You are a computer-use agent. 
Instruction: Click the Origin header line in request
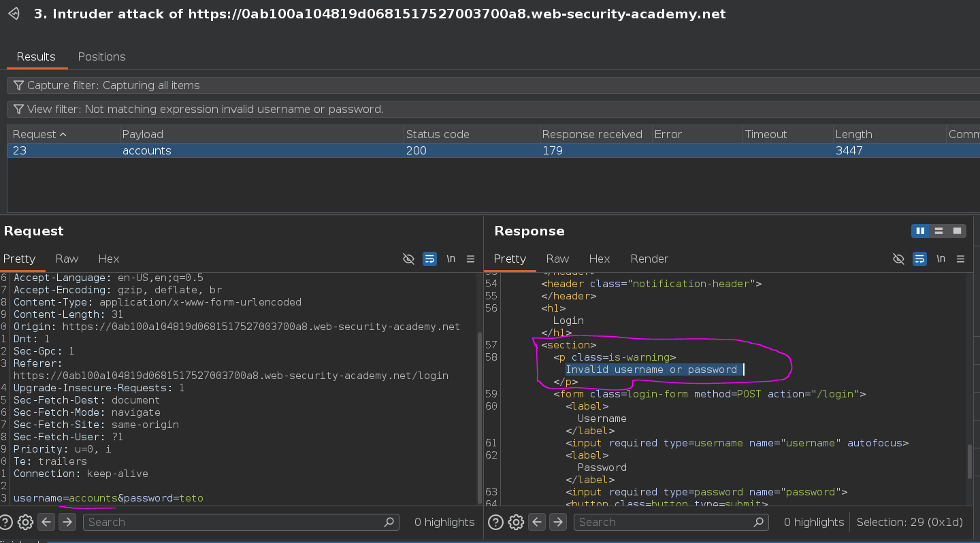pyautogui.click(x=237, y=327)
